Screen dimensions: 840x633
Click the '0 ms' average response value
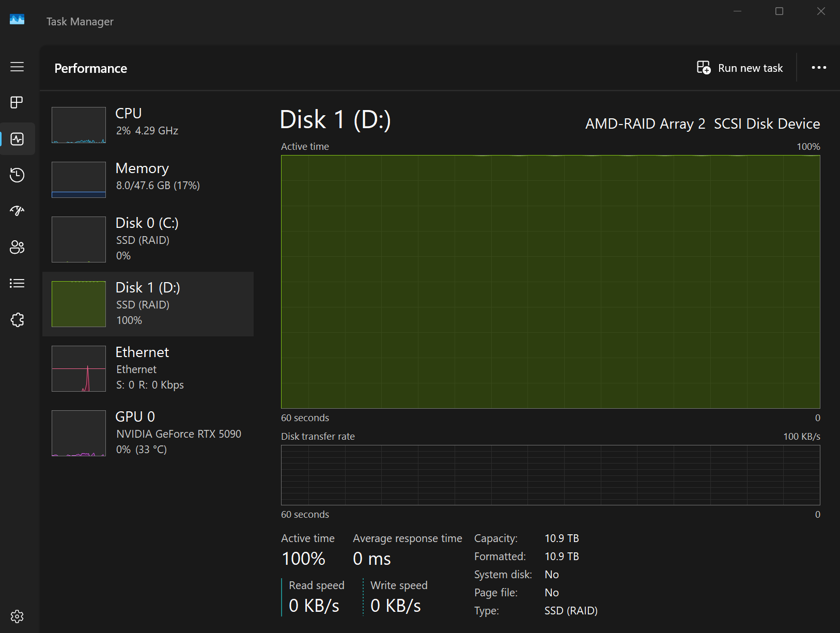coord(372,559)
